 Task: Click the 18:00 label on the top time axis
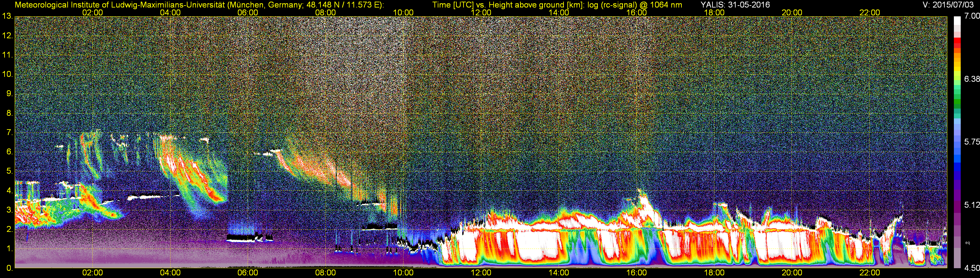tap(714, 12)
